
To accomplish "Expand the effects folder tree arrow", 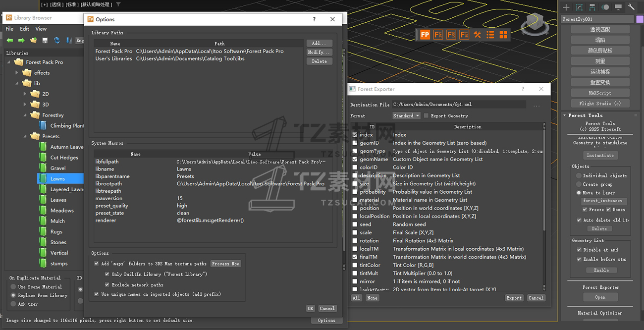I will 17,73.
